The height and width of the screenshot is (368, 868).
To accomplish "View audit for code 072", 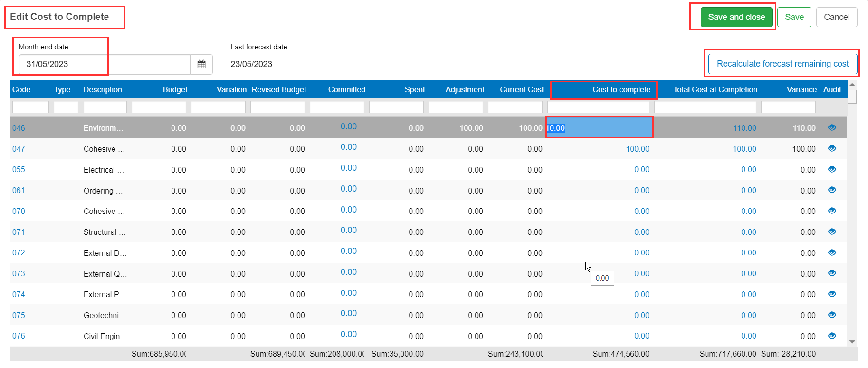I will [832, 252].
